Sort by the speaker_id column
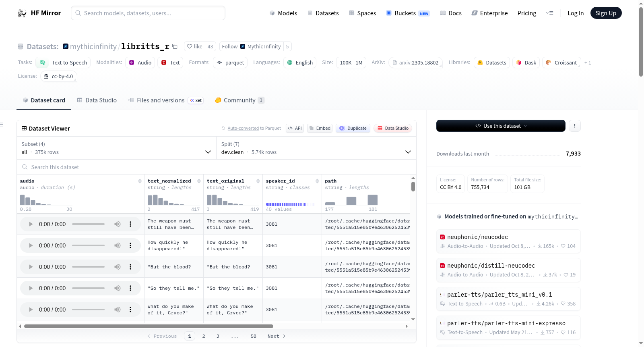Screen dimensions: 644x347 tap(317, 181)
